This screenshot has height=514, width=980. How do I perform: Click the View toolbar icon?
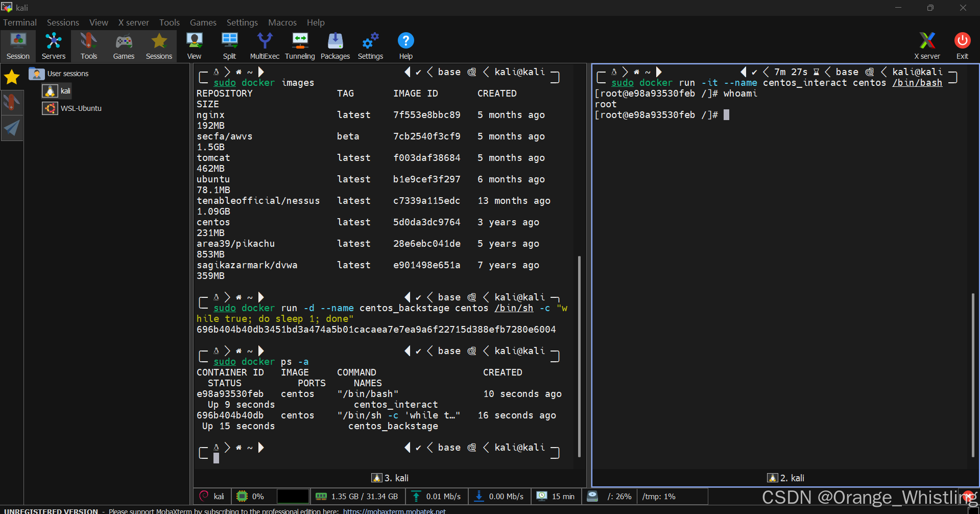click(x=194, y=46)
